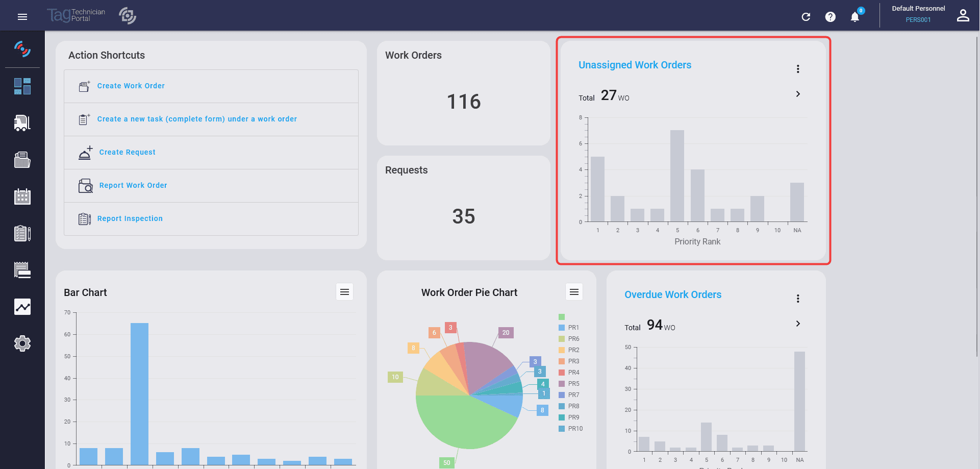
Task: Toggle PR4 legend entry in pie chart
Action: pyautogui.click(x=569, y=373)
